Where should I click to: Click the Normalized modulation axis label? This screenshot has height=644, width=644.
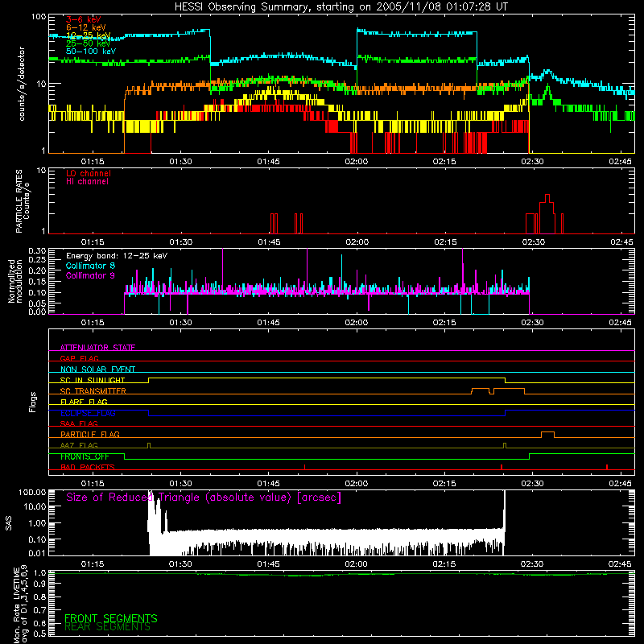point(15,281)
